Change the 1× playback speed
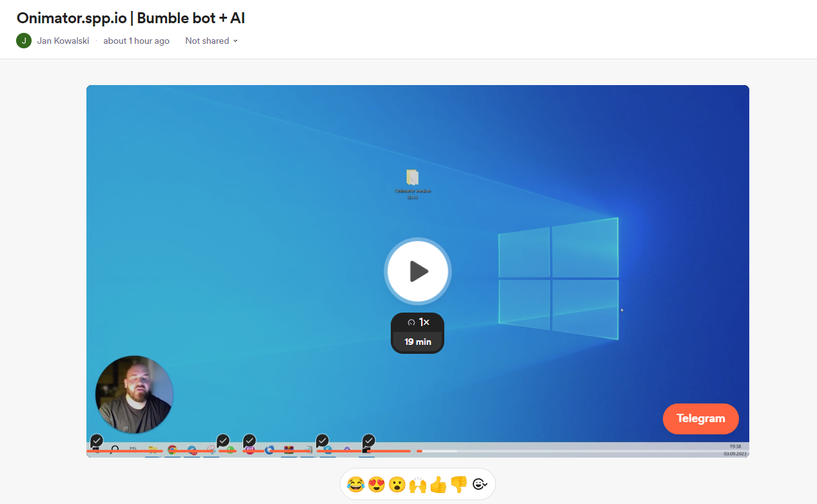 [418, 322]
